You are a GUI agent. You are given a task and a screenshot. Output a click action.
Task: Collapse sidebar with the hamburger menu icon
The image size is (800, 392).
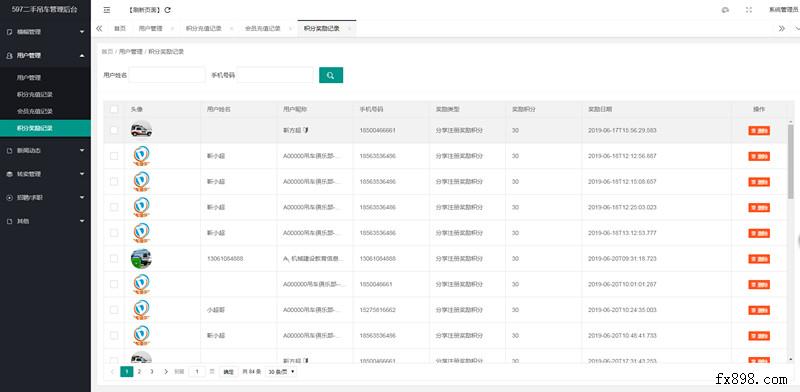click(x=106, y=10)
